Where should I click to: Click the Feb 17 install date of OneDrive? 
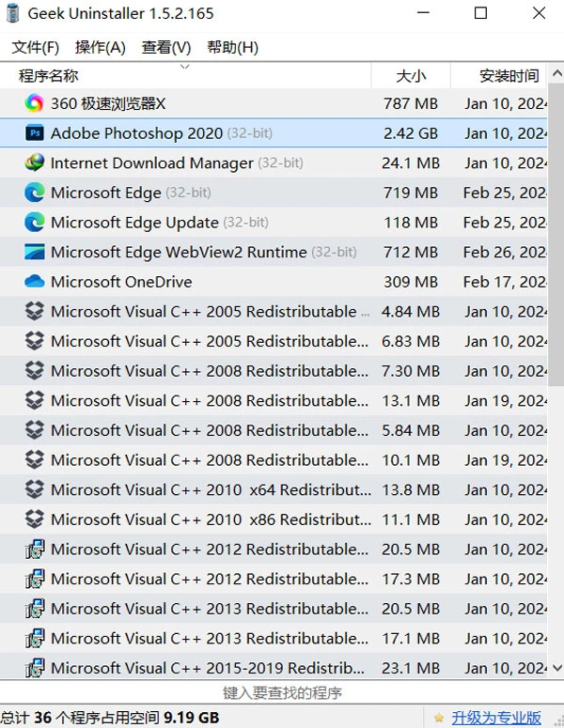[x=505, y=282]
